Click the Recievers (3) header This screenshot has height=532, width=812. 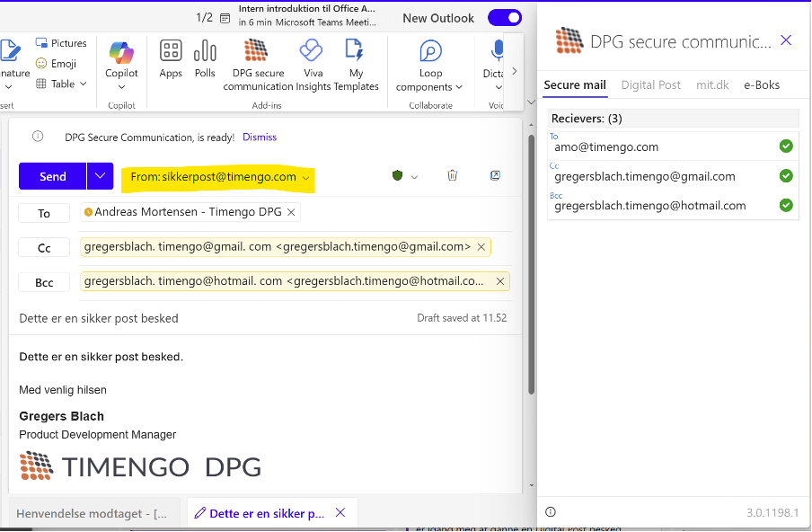[x=673, y=119]
